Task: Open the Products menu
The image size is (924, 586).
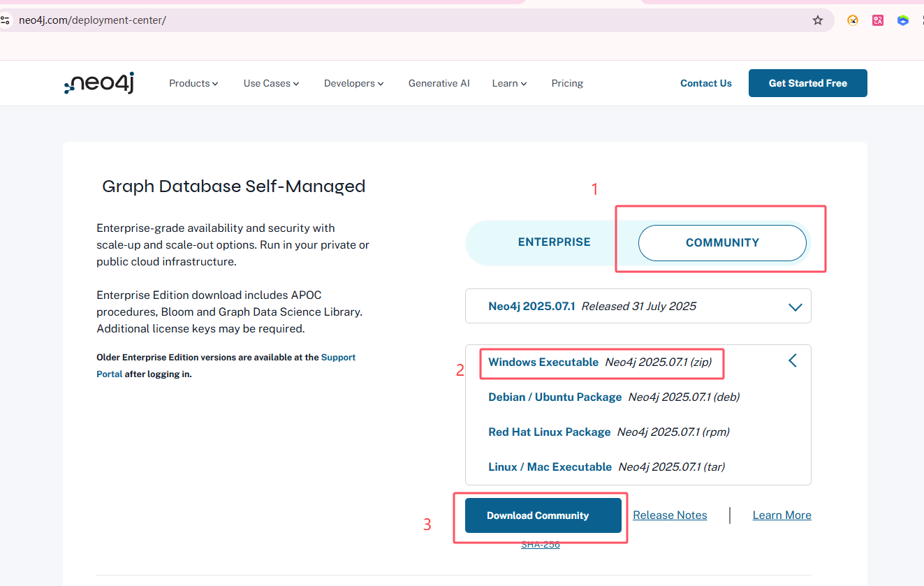Action: (193, 83)
